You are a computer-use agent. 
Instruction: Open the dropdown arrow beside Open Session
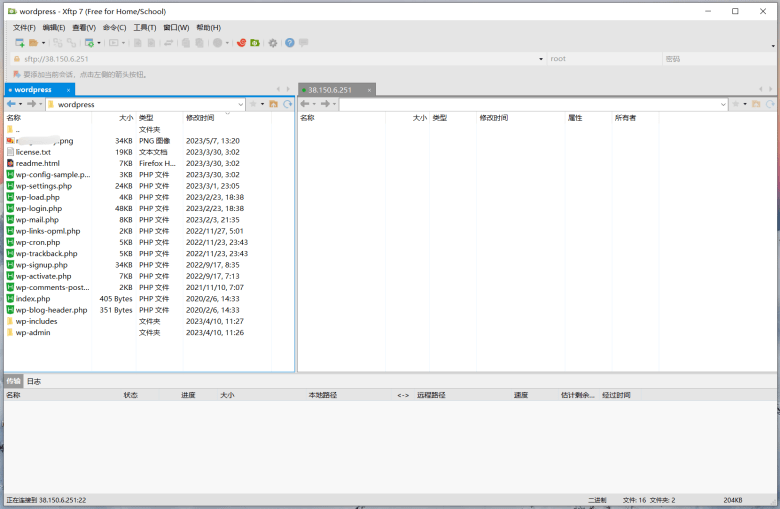[43, 43]
